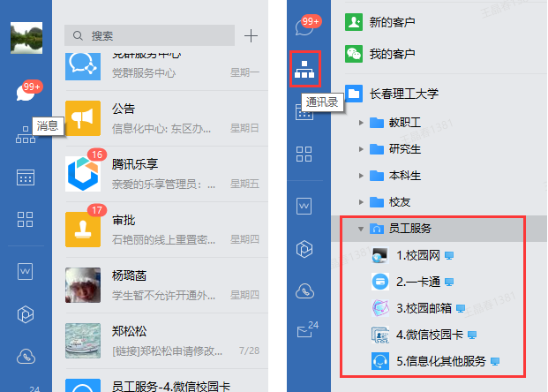Open Messages icon in left window sidebar
The width and height of the screenshot is (548, 392).
[26, 93]
